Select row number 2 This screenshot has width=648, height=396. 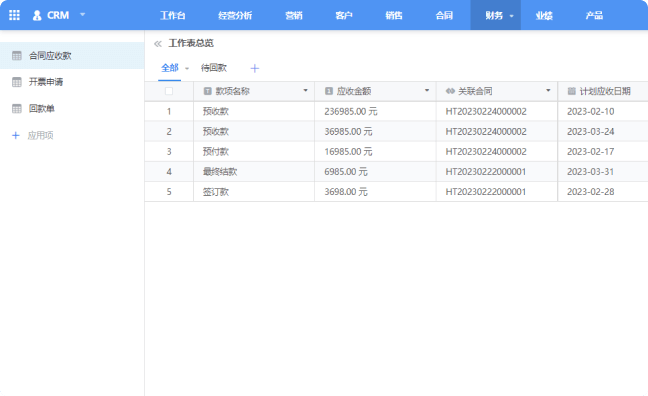169,131
